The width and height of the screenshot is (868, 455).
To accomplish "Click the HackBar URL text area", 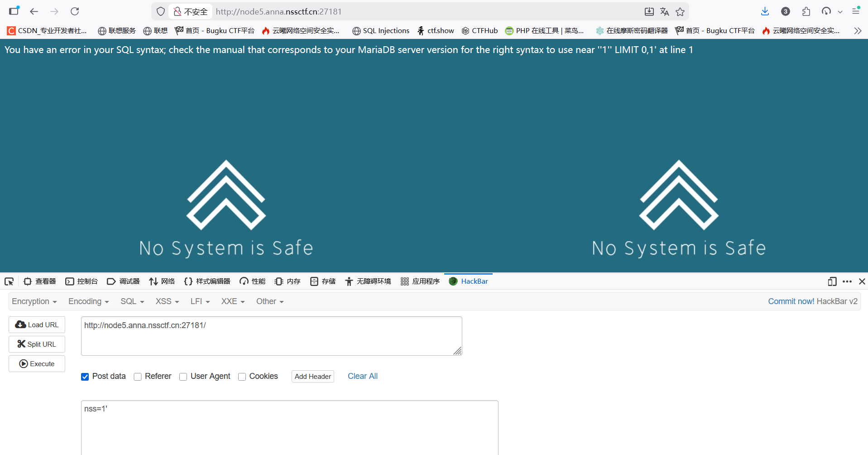I will 272,336.
